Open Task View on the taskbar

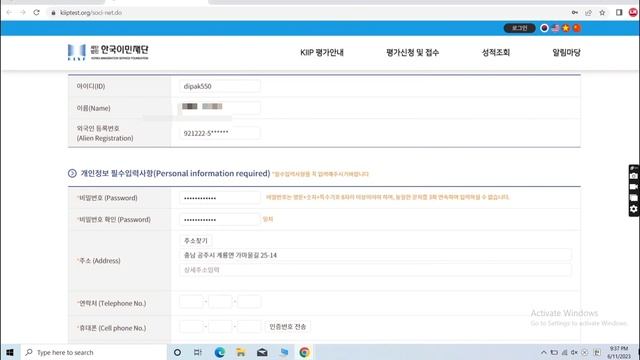click(x=198, y=352)
